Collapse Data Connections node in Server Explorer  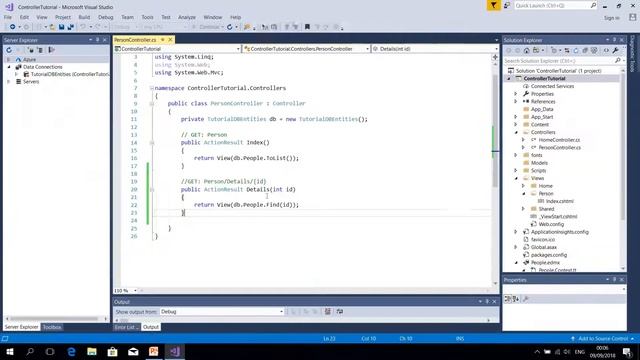[9, 67]
